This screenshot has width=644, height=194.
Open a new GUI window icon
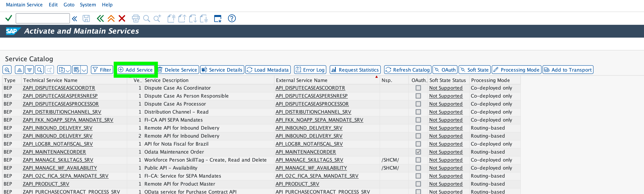(218, 18)
